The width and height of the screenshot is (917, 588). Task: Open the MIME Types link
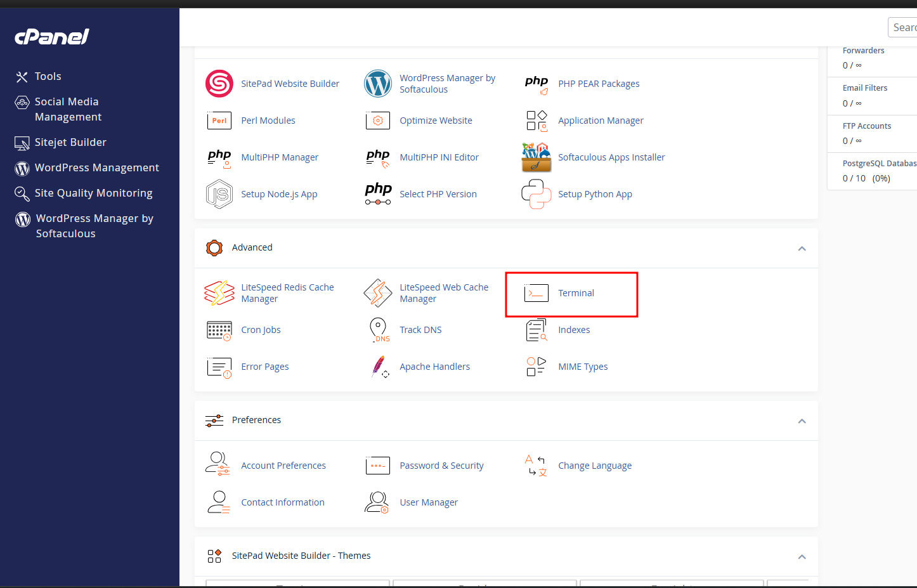point(583,367)
